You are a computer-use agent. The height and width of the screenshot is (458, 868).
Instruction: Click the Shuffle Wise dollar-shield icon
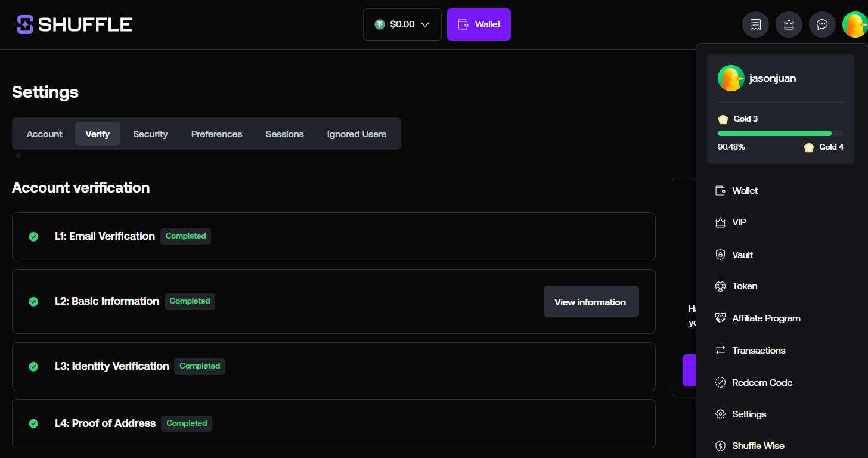[x=720, y=446]
